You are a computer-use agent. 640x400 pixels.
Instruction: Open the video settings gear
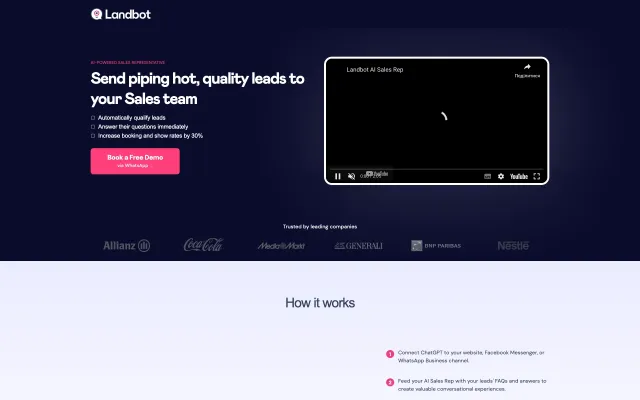pos(501,176)
